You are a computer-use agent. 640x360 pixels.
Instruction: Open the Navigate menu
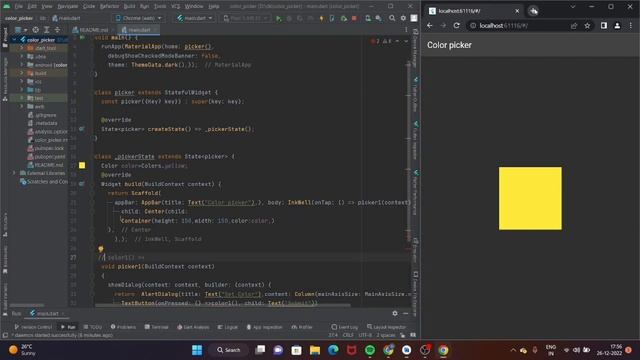67,7
